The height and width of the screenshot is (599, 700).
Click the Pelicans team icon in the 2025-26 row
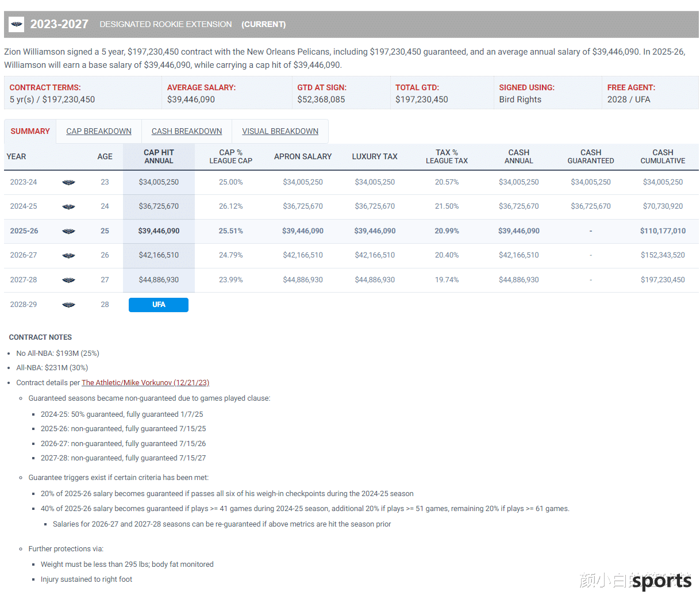(x=68, y=231)
